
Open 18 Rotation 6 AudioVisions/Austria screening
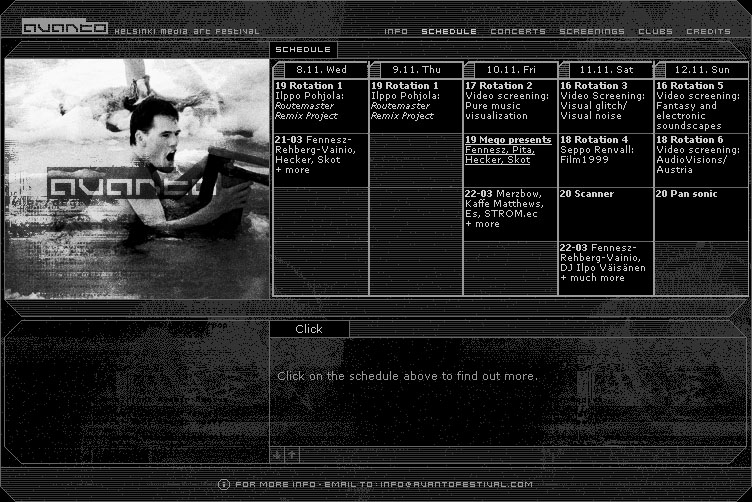(701, 160)
